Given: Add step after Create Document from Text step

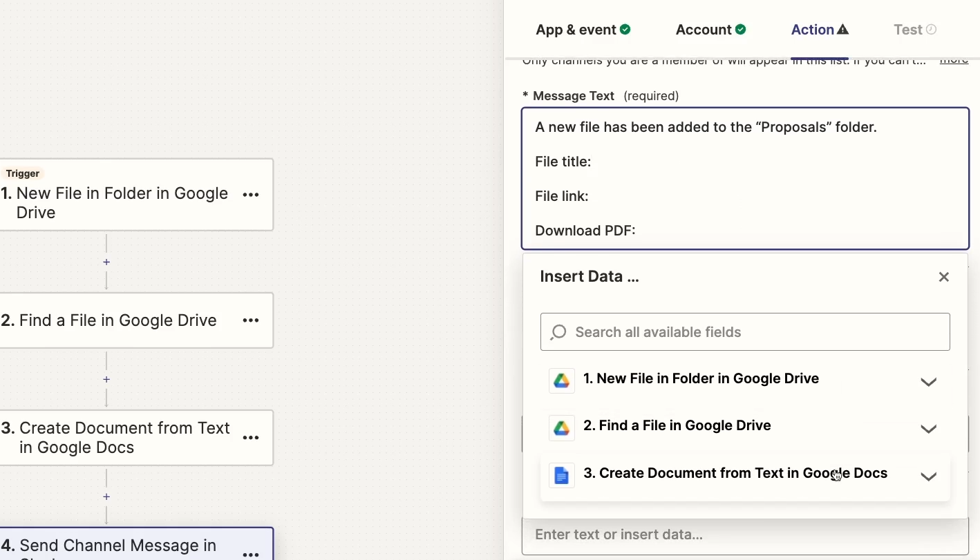Looking at the screenshot, I should [x=106, y=497].
